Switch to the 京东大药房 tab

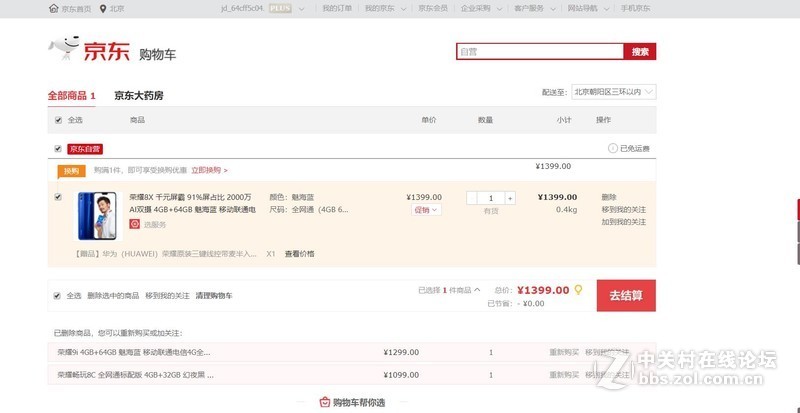[x=139, y=96]
